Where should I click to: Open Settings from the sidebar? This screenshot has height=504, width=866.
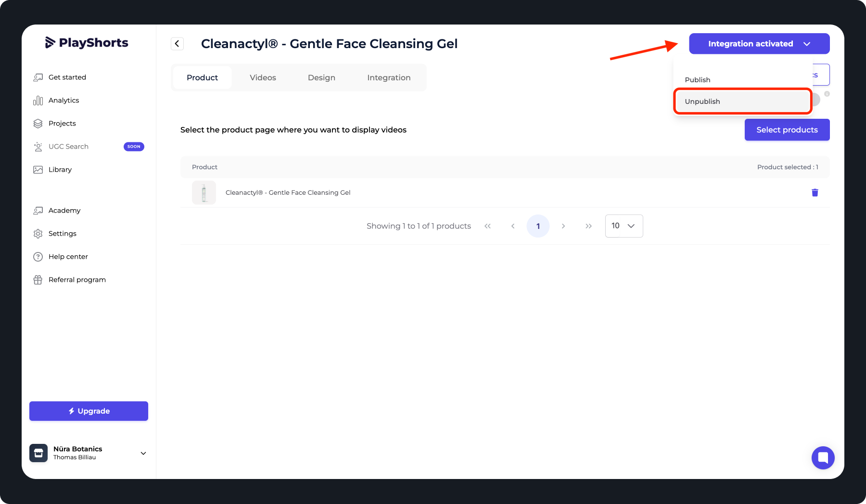point(55,234)
